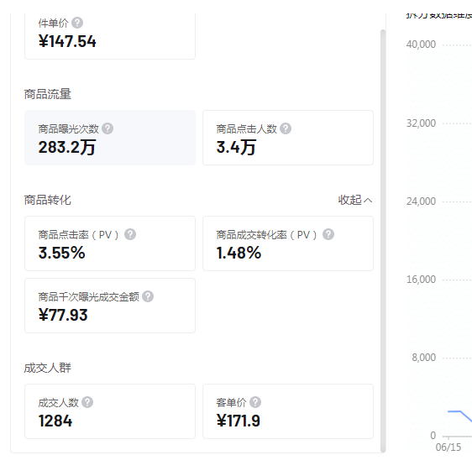
Task: Select the 商品千次曝光成交金额 ¥77.93 card
Action: (x=110, y=306)
